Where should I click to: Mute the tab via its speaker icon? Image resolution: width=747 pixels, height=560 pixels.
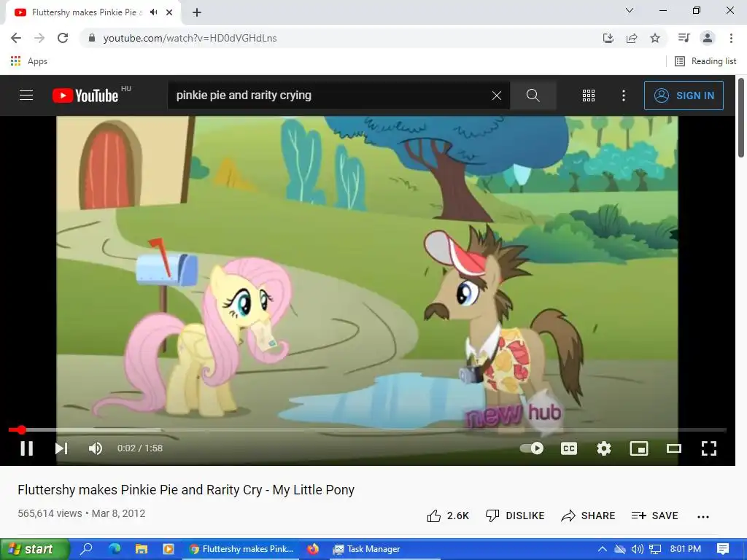pyautogui.click(x=153, y=12)
